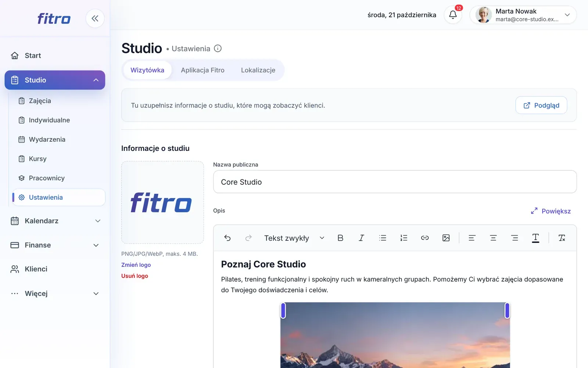
Task: Click left resize handle on mountain image
Action: (283, 311)
